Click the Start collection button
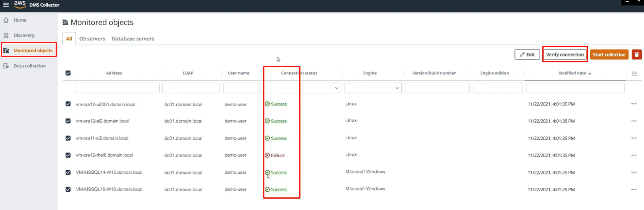Screen dimensions: 644x210 click(609, 54)
